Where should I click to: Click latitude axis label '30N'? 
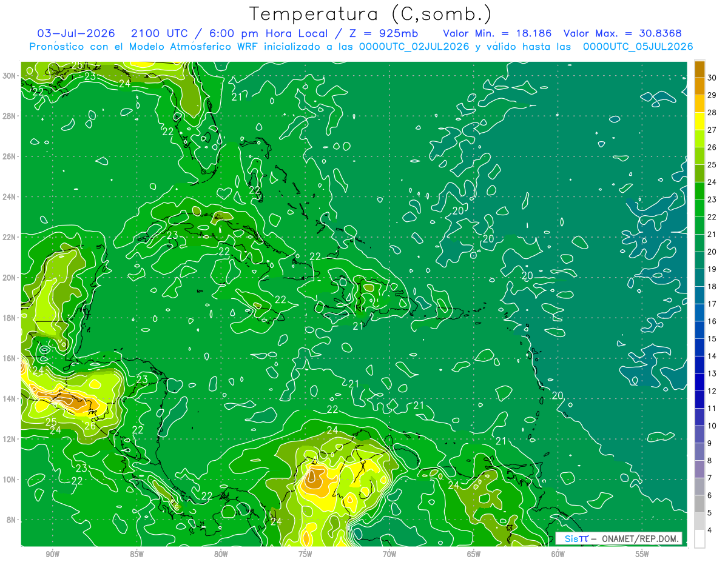coord(10,75)
